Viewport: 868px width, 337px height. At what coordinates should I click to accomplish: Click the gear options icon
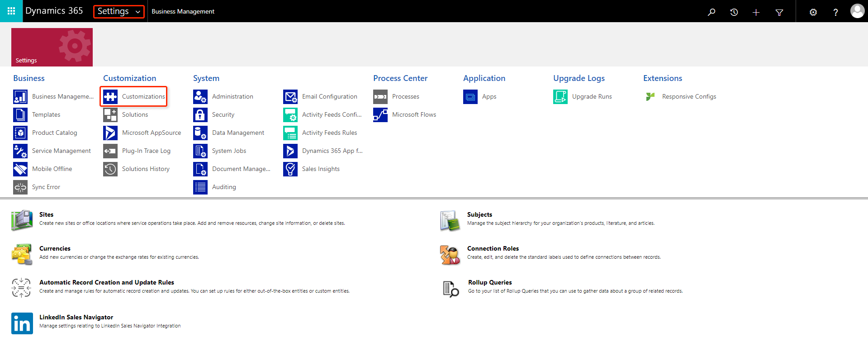click(813, 12)
